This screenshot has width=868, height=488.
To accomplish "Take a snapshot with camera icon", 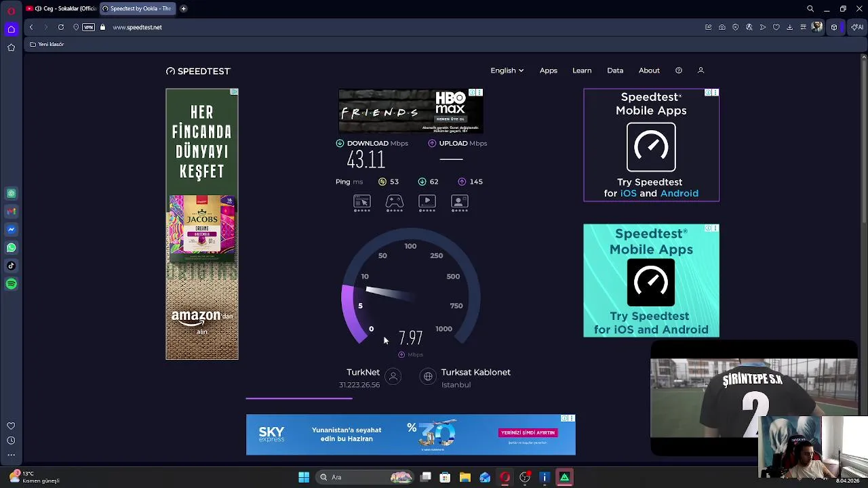I will pos(722,27).
